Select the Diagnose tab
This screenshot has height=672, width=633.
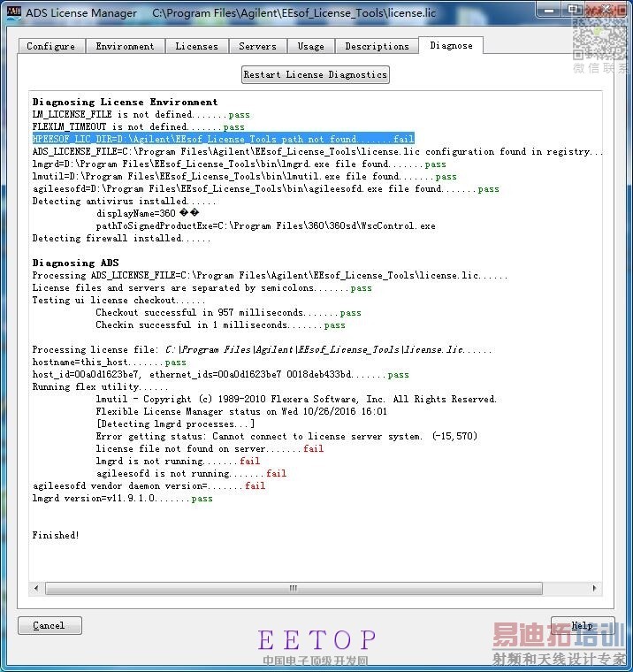click(451, 45)
